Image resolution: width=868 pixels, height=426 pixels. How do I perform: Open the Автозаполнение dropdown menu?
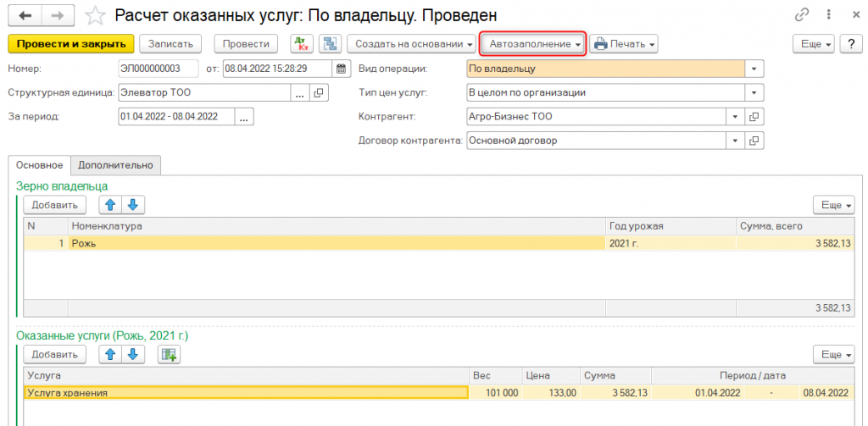(534, 44)
